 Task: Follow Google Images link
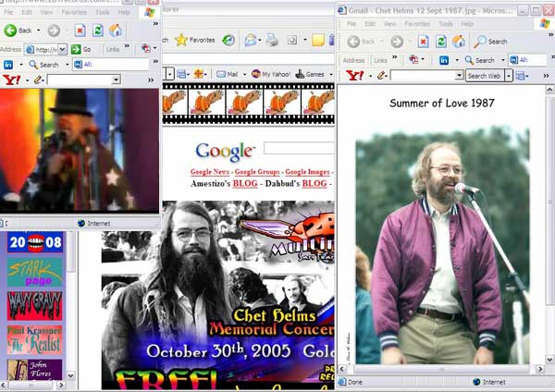[308, 172]
